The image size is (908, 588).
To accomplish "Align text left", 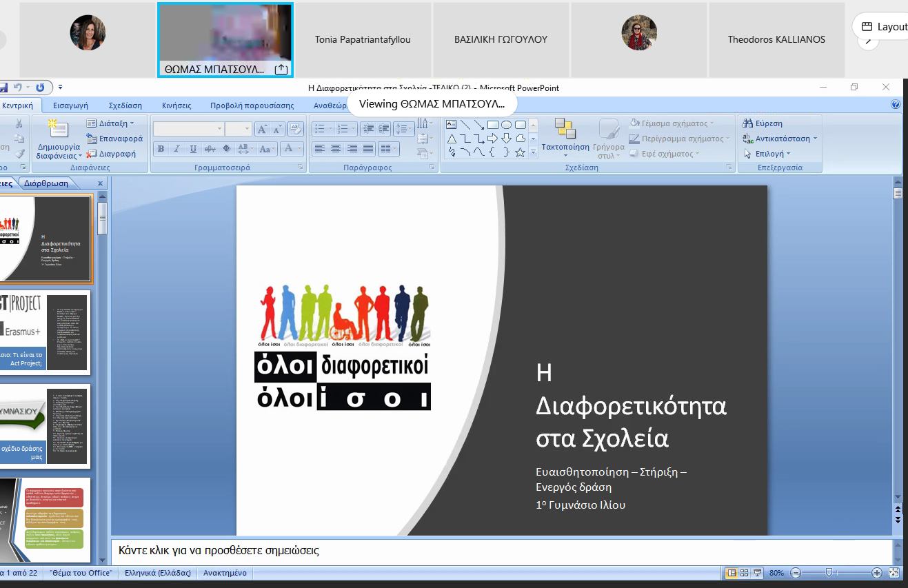I will [x=319, y=148].
